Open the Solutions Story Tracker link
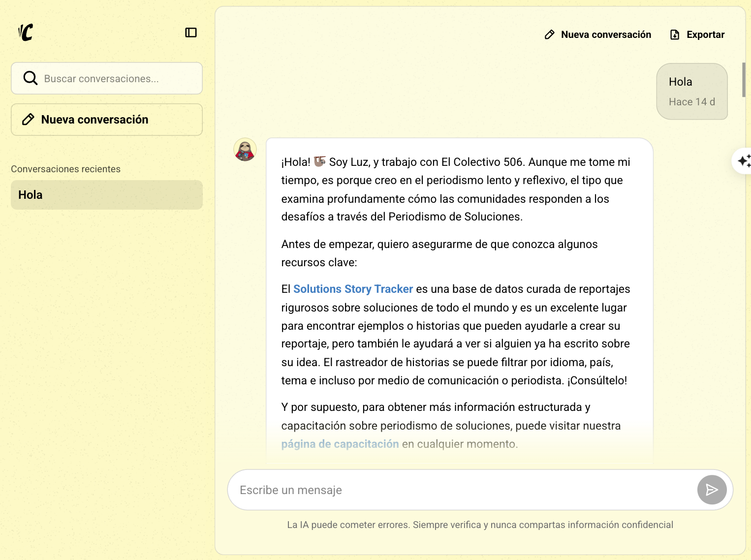 pyautogui.click(x=353, y=289)
